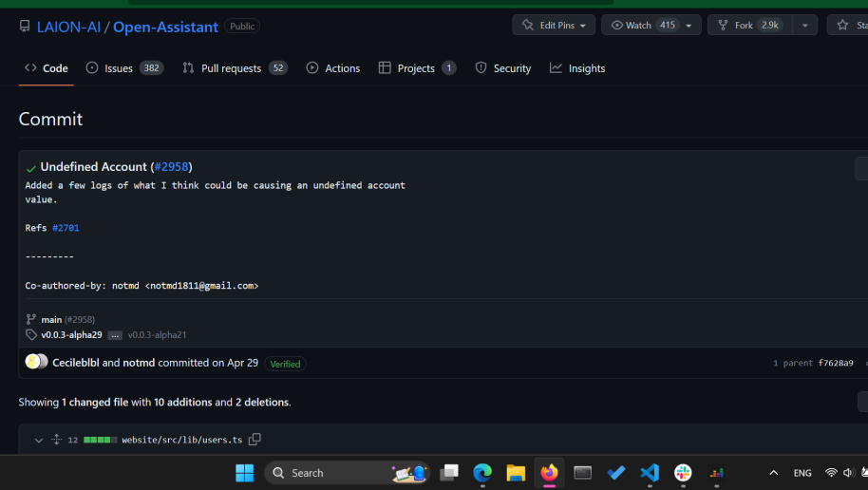Click the volume speaker icon
868x490 pixels.
tap(848, 473)
